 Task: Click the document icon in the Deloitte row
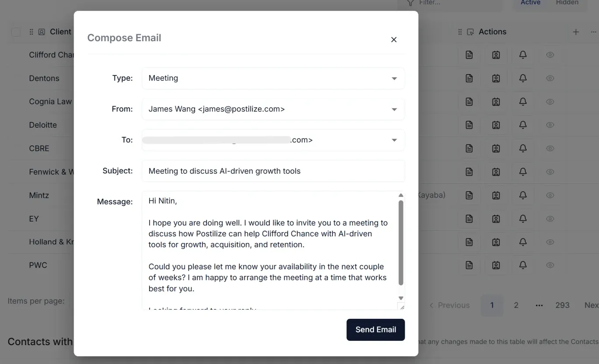(469, 125)
